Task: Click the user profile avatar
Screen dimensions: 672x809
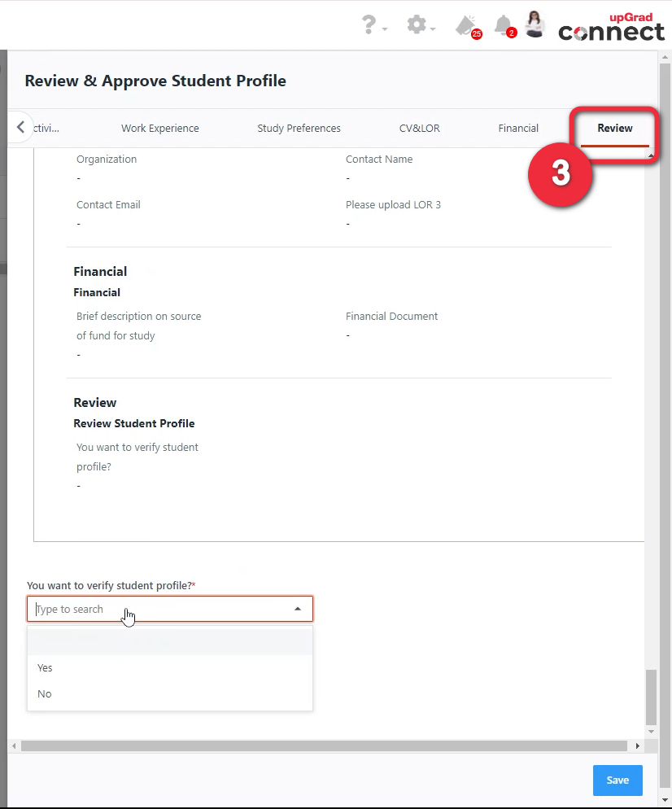Action: pyautogui.click(x=535, y=24)
